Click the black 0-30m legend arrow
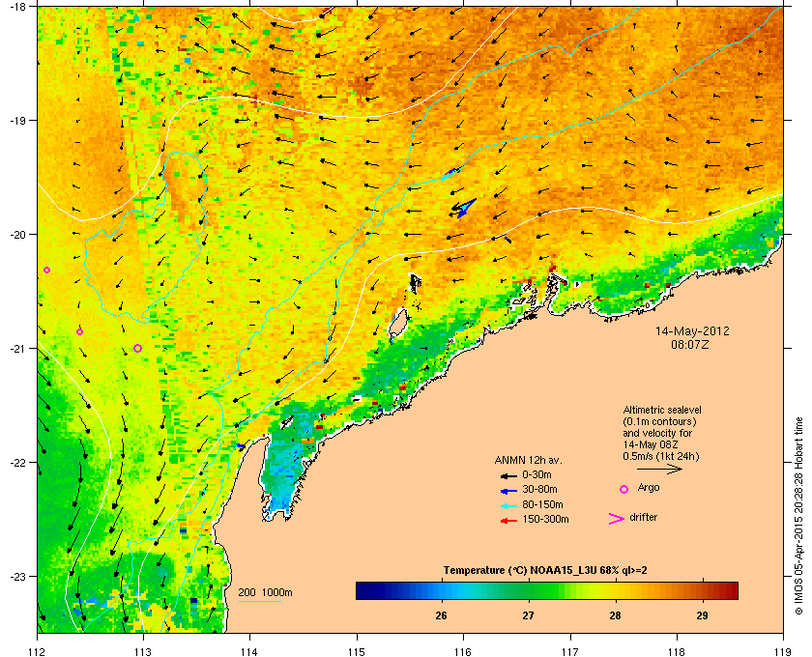Screen dimensions: 812x657 (x=508, y=475)
